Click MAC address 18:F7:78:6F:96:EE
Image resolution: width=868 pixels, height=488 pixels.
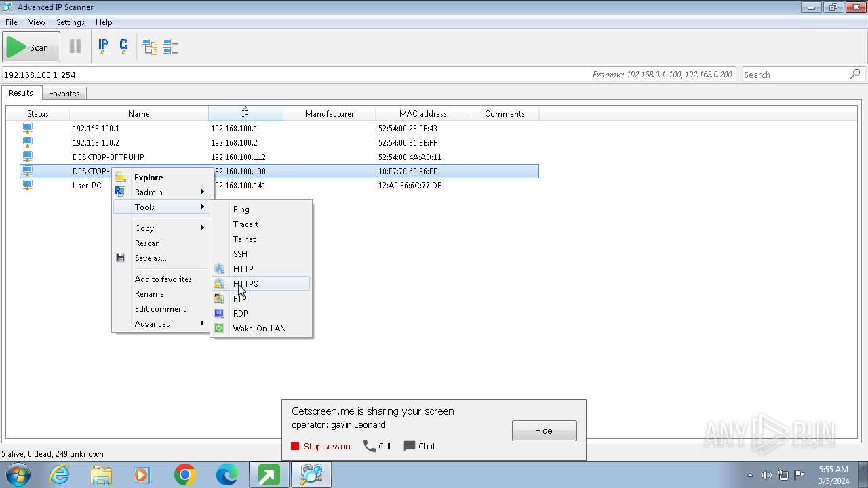[408, 171]
